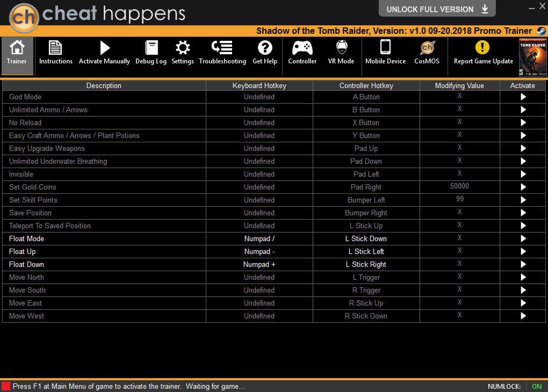Activate the God Mode cheat
The image size is (548, 392).
(523, 97)
